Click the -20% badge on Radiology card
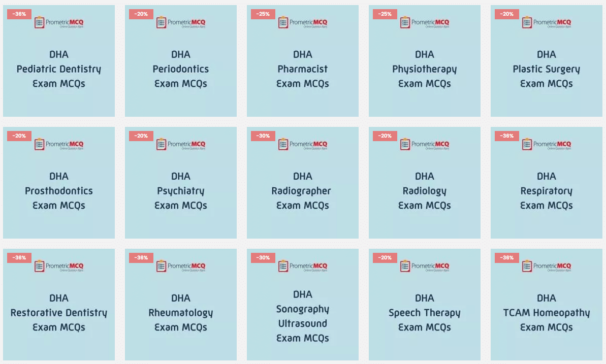The width and height of the screenshot is (606, 364). 385,136
